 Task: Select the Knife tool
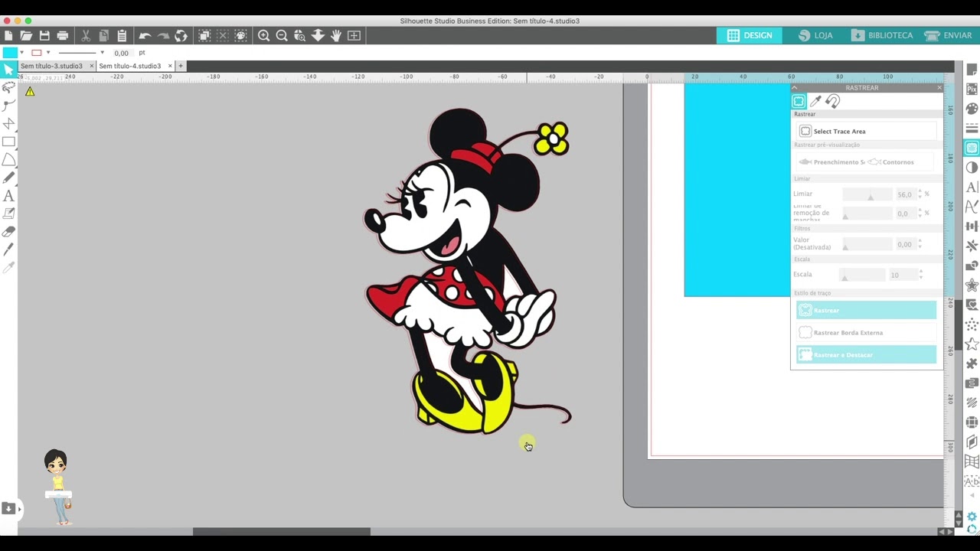pyautogui.click(x=9, y=249)
